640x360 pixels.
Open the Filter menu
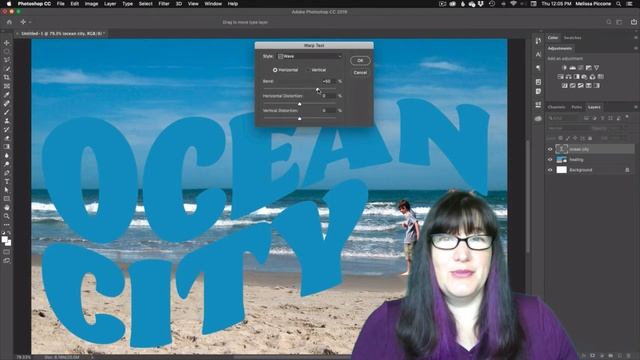[x=164, y=4]
